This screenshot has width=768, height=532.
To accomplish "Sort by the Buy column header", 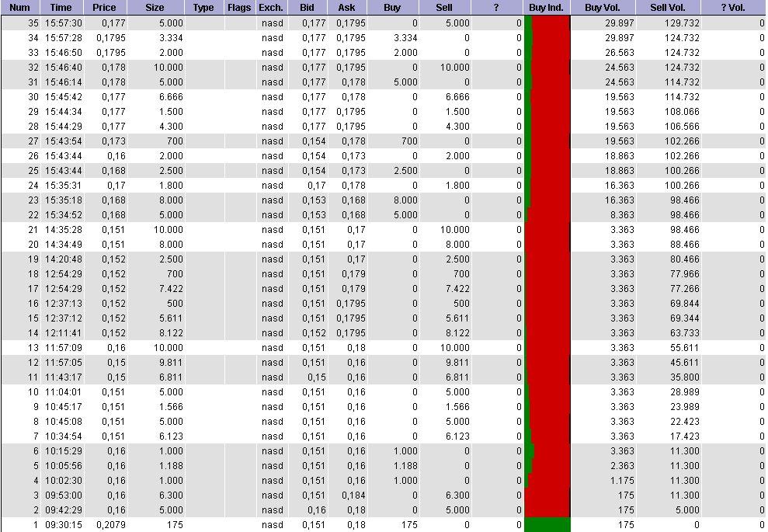I will click(391, 8).
